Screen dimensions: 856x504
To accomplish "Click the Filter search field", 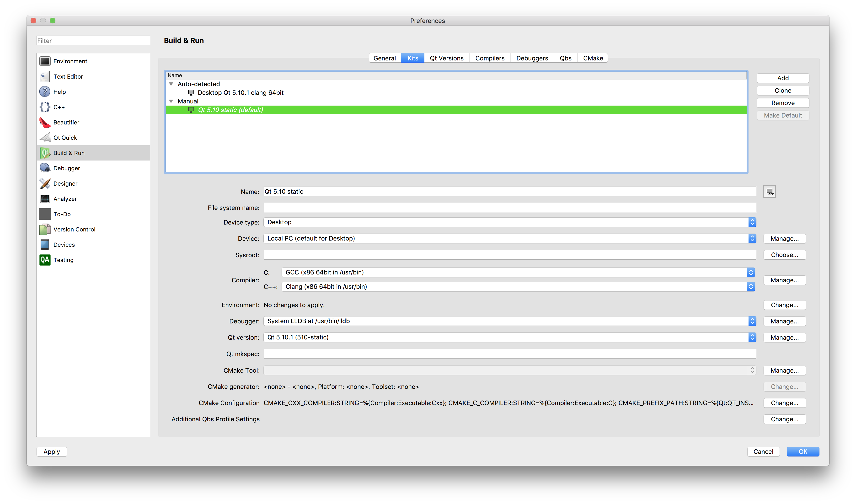I will pyautogui.click(x=93, y=41).
